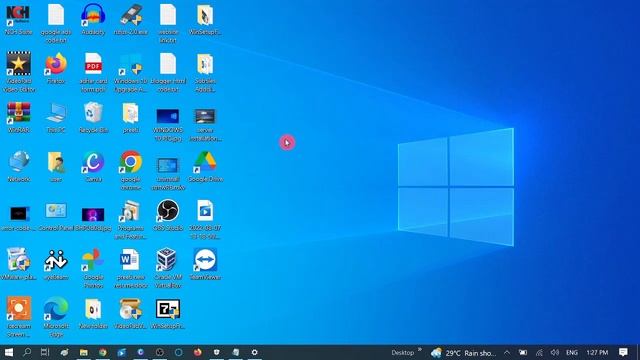Open the NCH Suite shortcut

click(18, 20)
